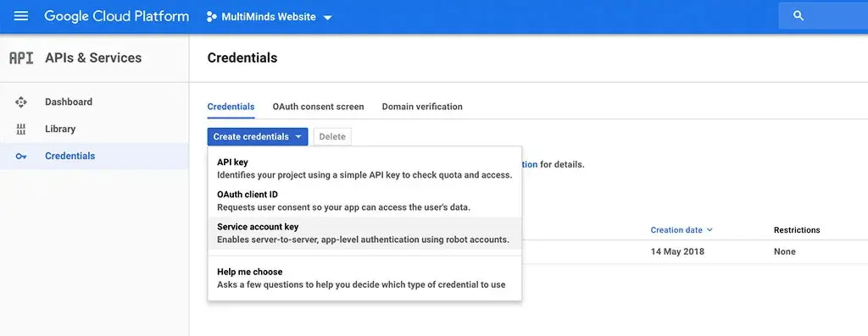868x336 pixels.
Task: Open Dashboard in the sidebar
Action: tap(68, 102)
